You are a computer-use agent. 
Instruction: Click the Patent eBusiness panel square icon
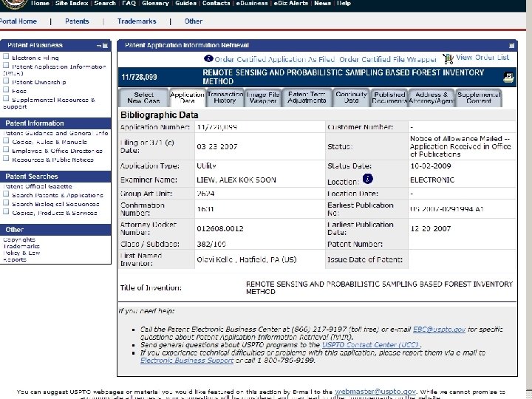point(105,46)
